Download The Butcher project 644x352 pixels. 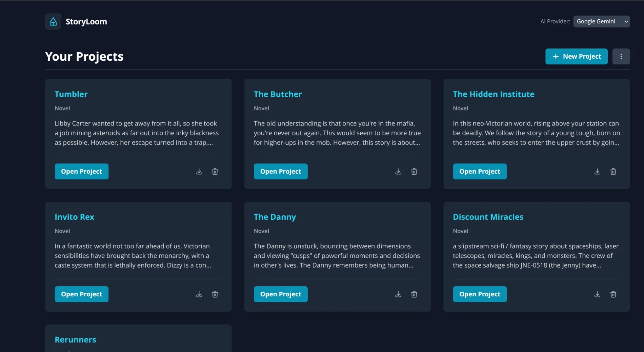(398, 172)
